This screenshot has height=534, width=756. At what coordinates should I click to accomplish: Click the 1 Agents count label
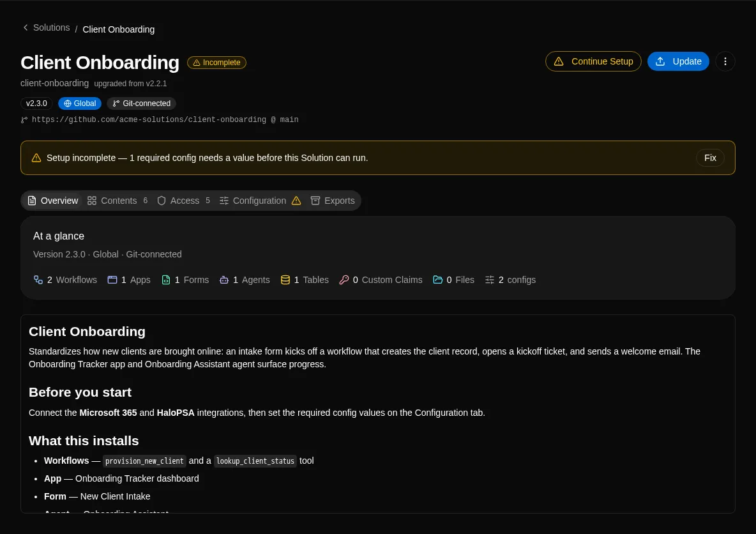click(251, 280)
